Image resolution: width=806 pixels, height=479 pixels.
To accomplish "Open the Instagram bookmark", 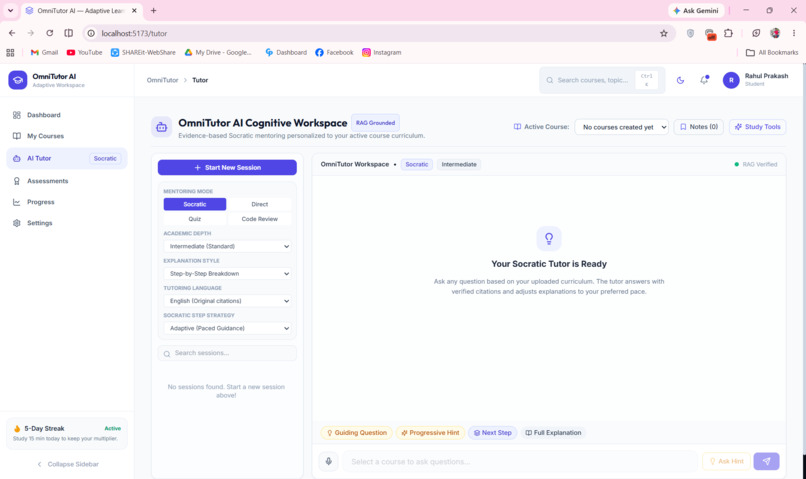I will [381, 52].
